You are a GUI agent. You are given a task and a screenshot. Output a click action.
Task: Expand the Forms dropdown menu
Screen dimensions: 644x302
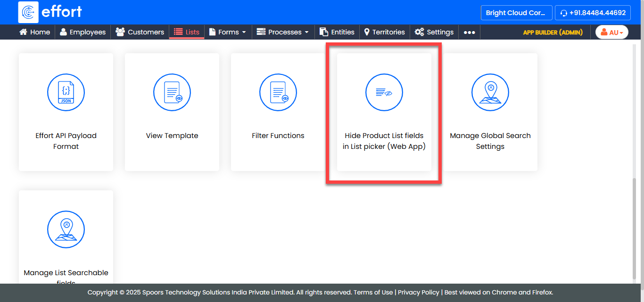pyautogui.click(x=228, y=33)
